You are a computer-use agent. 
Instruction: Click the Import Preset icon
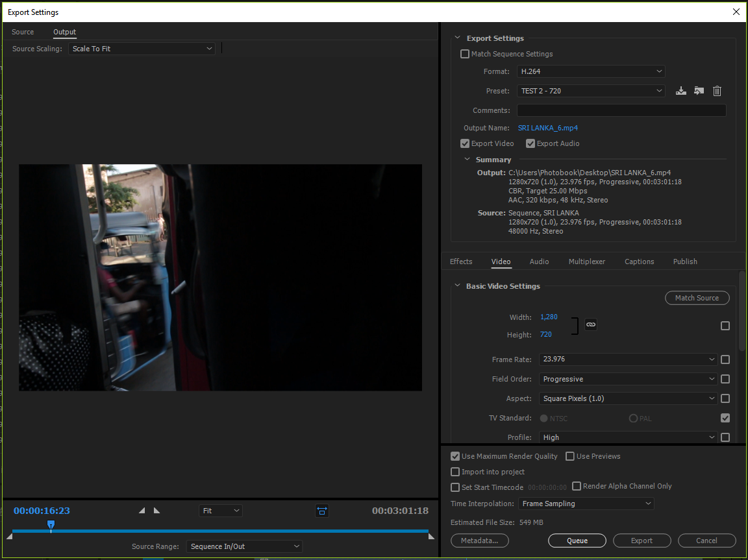click(699, 91)
